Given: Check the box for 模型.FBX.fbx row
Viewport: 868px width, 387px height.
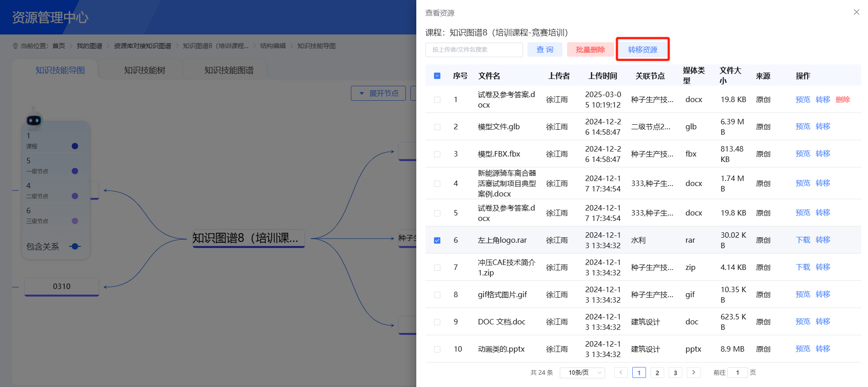Looking at the screenshot, I should point(437,154).
